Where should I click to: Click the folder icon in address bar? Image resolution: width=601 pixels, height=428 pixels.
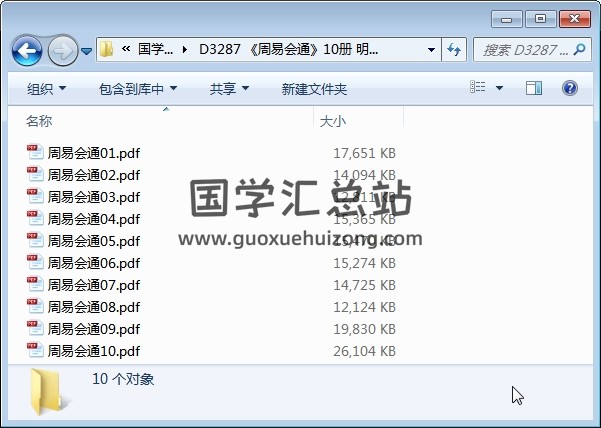[x=106, y=49]
